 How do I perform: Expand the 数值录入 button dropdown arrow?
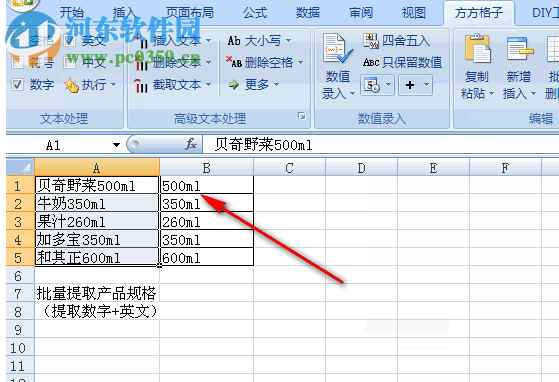tap(352, 94)
